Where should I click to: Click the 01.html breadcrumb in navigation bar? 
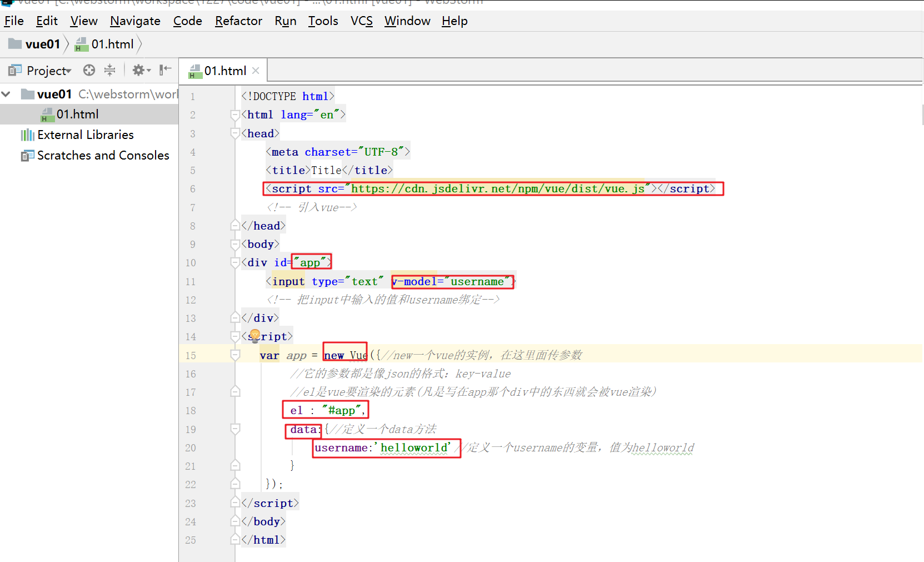point(104,44)
